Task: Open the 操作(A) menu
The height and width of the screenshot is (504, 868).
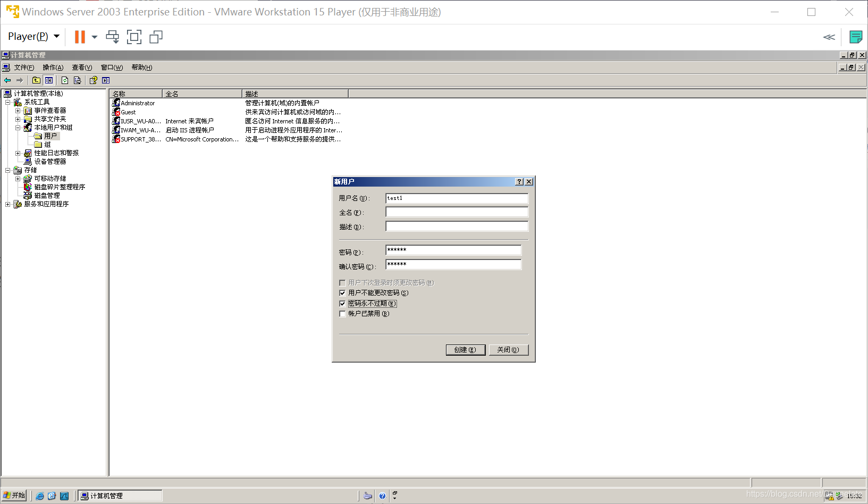Action: click(53, 68)
